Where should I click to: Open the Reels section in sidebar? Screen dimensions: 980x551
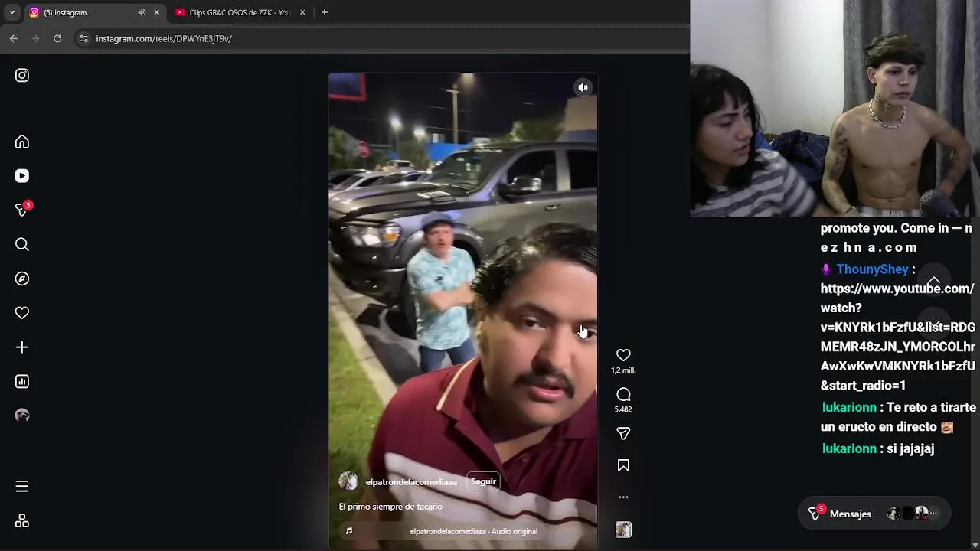[x=22, y=176]
